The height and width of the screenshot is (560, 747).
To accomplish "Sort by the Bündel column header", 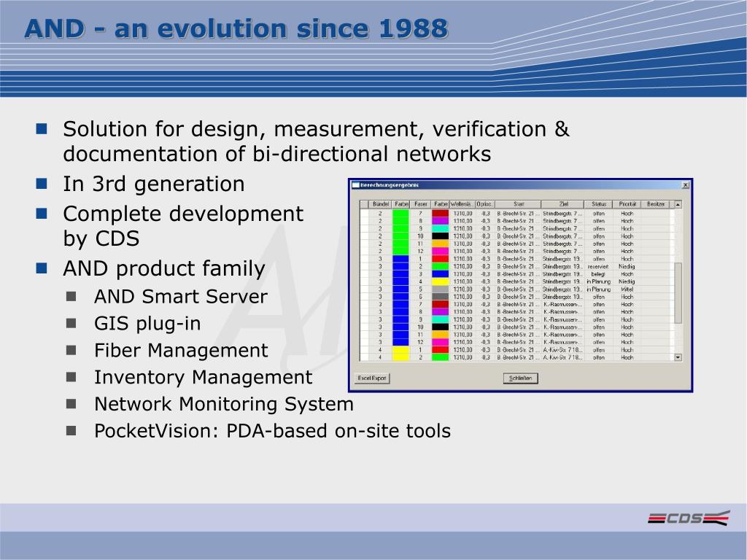I will point(381,204).
